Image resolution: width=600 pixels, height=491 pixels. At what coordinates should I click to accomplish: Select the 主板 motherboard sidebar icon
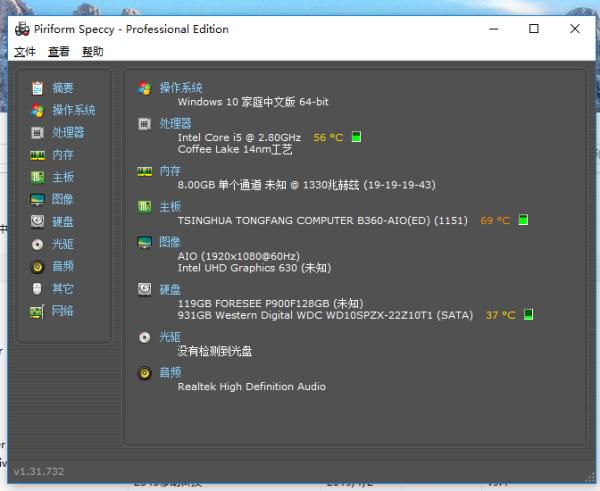(38, 177)
